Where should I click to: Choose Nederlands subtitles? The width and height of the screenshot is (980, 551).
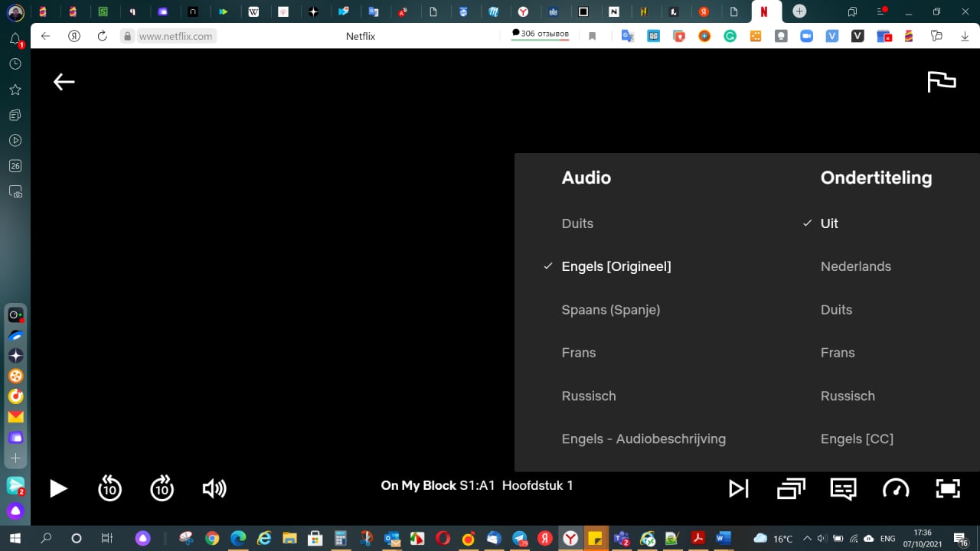(856, 266)
